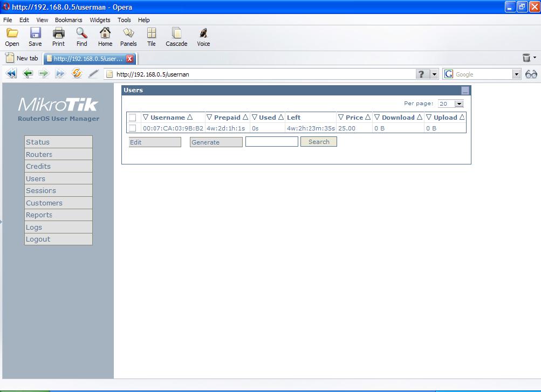Open the Status sidebar link
541x392 pixels.
pyautogui.click(x=58, y=142)
